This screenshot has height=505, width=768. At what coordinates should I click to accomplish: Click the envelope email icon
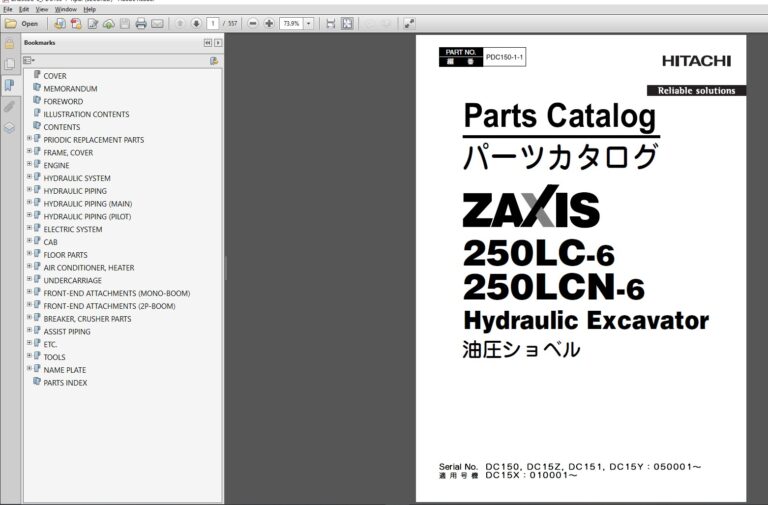[157, 23]
